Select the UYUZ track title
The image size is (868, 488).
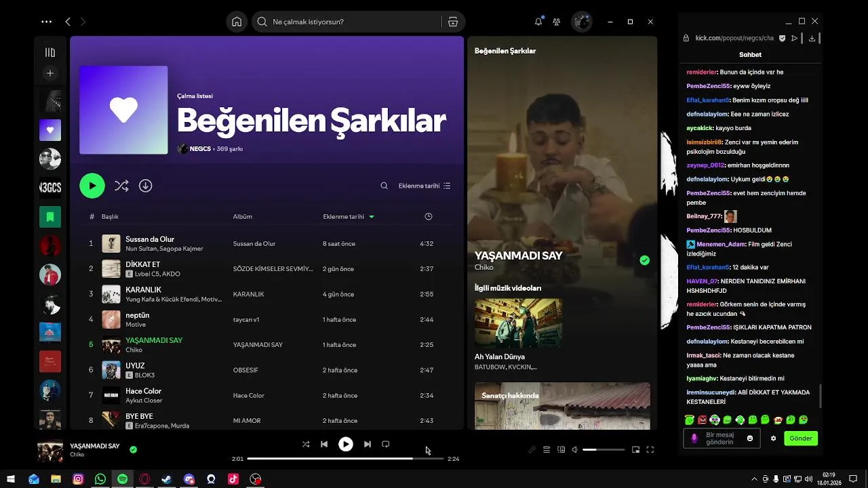tap(135, 365)
